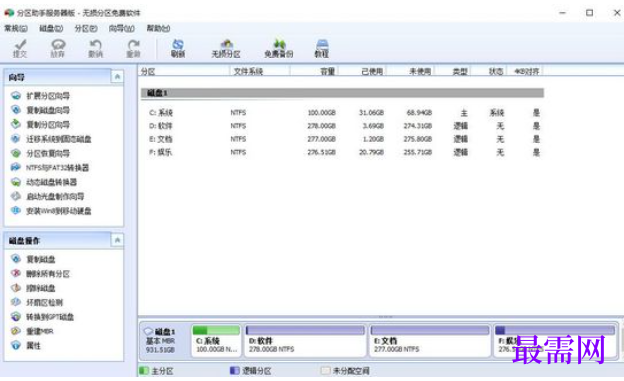Open the 分区(P) menu
624x381 pixels.
[86, 28]
